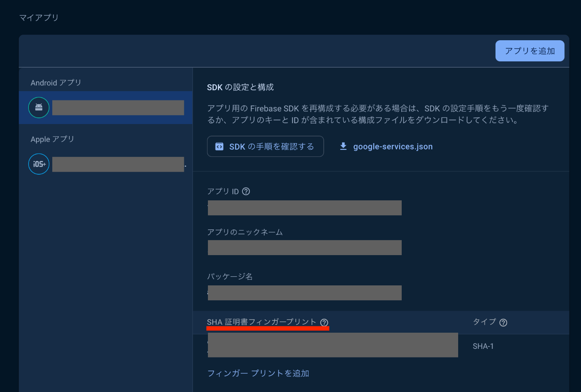Click the Android アプリ section label

[x=56, y=83]
